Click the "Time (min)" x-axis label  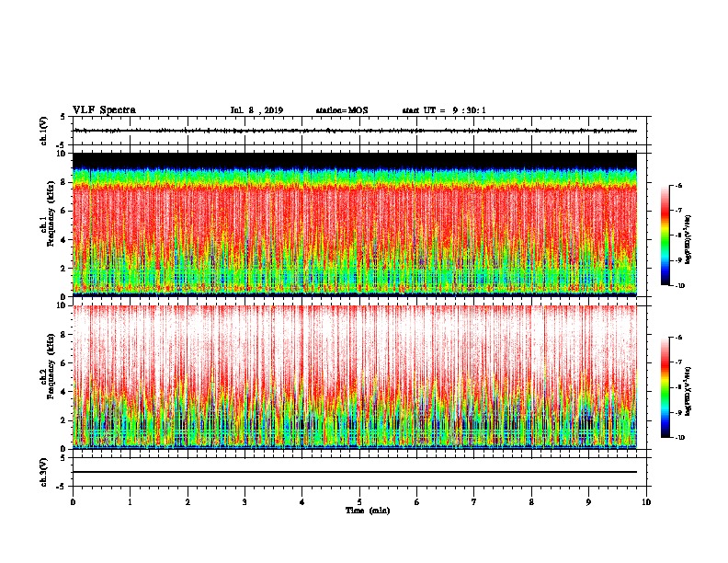point(368,511)
